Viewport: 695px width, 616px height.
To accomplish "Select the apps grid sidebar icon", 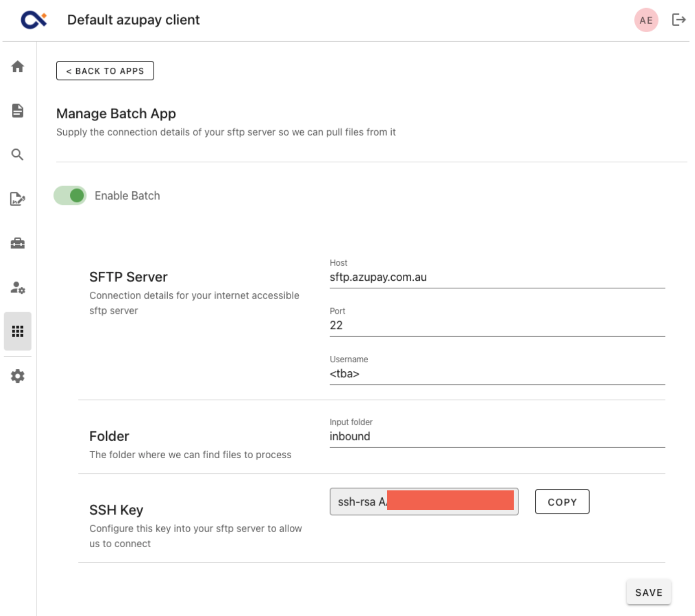I will (x=18, y=331).
